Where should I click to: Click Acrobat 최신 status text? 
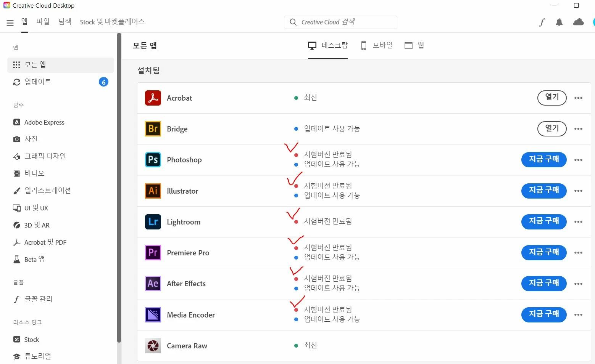[x=310, y=98]
